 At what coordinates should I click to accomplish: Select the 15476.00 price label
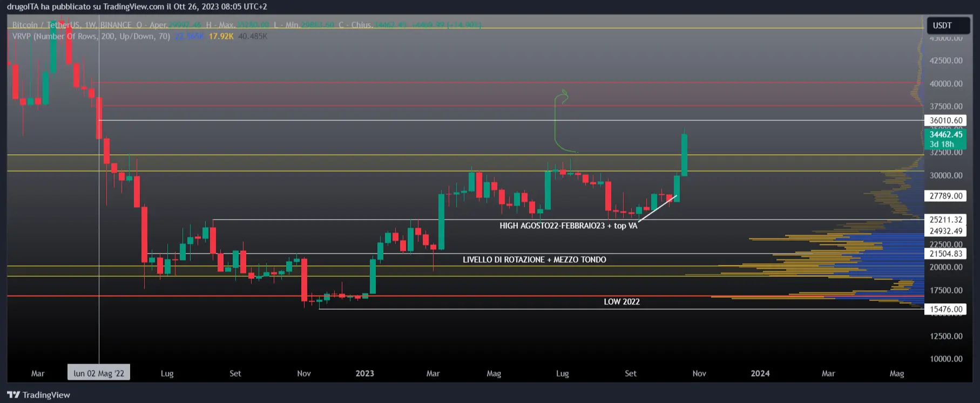tap(945, 309)
